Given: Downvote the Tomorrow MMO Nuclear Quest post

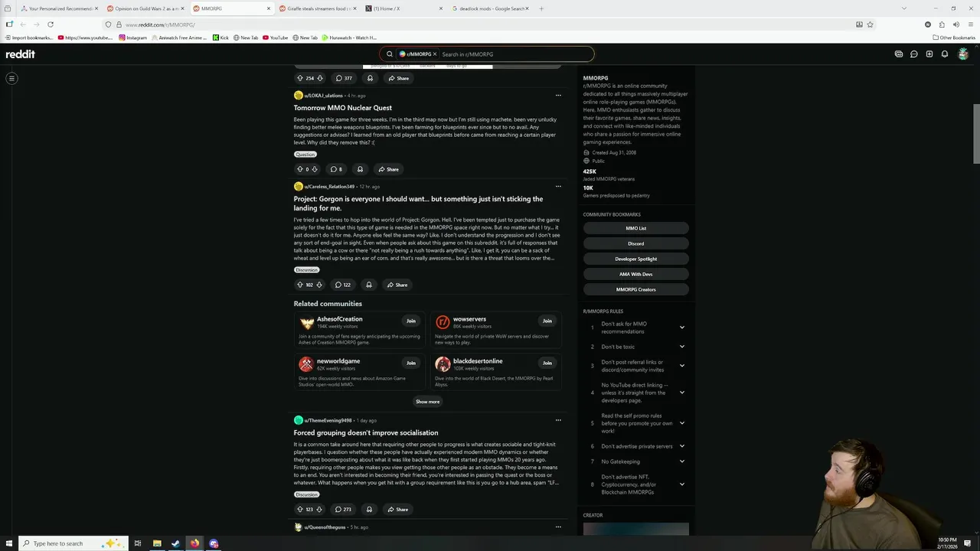Looking at the screenshot, I should click(x=315, y=169).
